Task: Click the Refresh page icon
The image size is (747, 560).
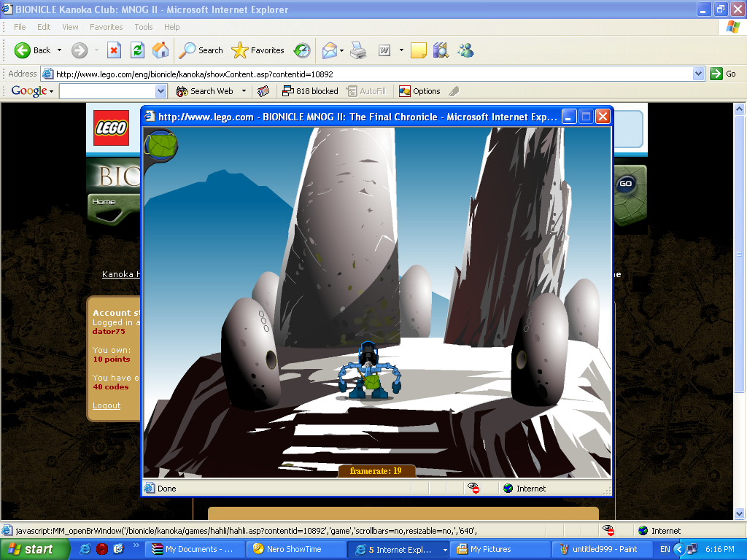Action: click(x=137, y=50)
